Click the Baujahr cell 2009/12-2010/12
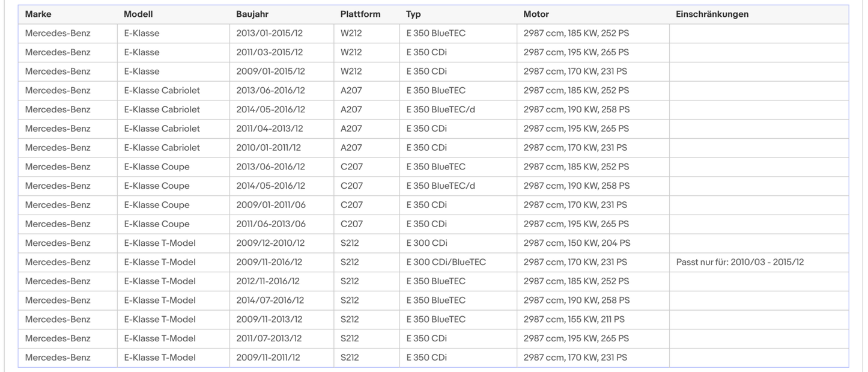 click(270, 243)
